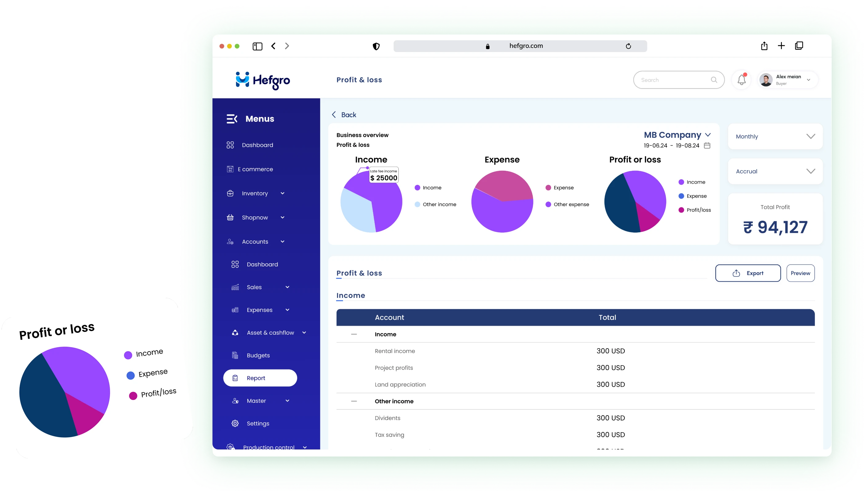868x491 pixels.
Task: Click the purple Income legend dot
Action: click(x=417, y=188)
